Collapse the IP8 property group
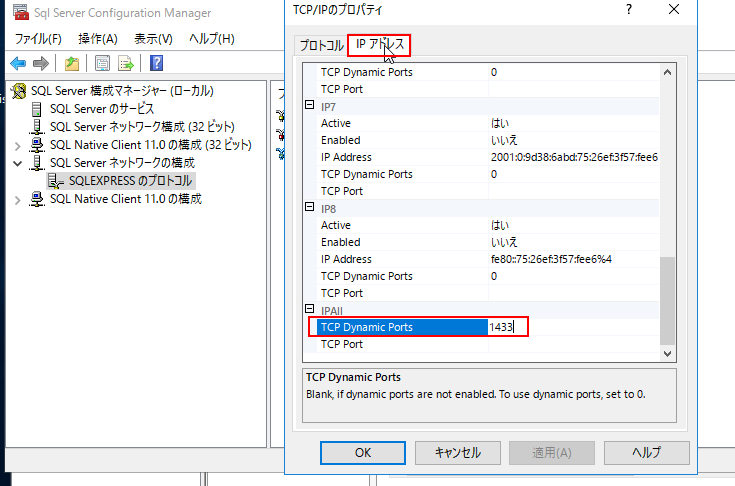 (x=310, y=209)
